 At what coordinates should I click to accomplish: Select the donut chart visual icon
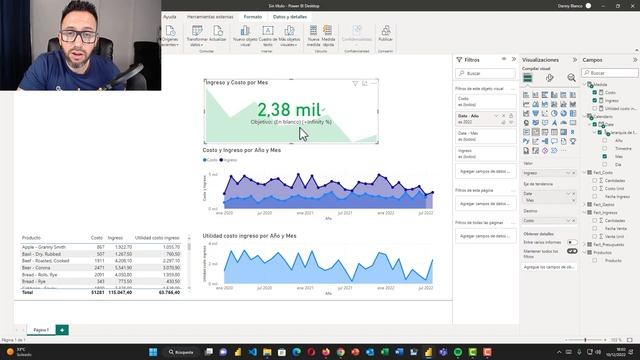(x=564, y=113)
